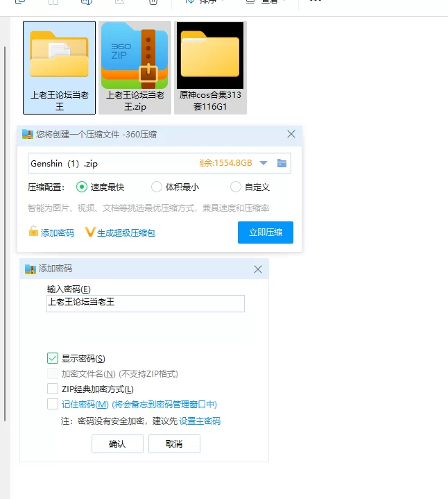Viewport: 448px width, 499px height.
Task: Click the 立即压缩 button
Action: tap(266, 232)
